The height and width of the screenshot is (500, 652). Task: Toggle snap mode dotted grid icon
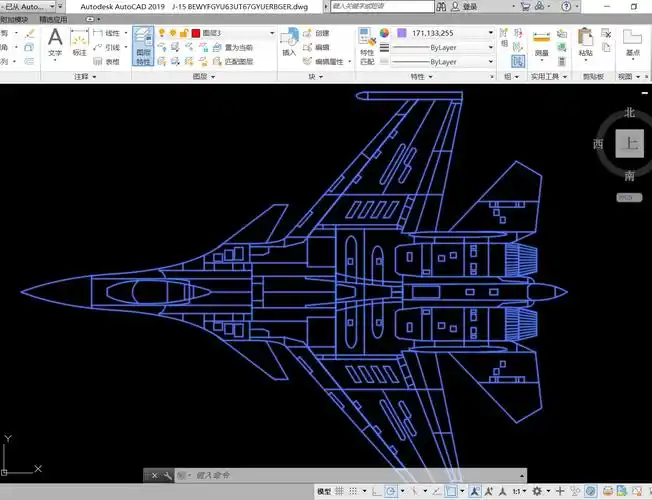353,492
